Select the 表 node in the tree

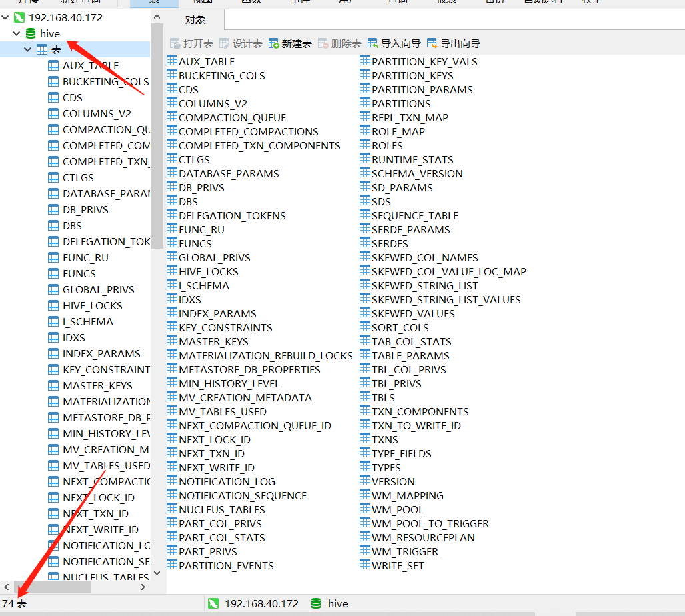tap(56, 49)
